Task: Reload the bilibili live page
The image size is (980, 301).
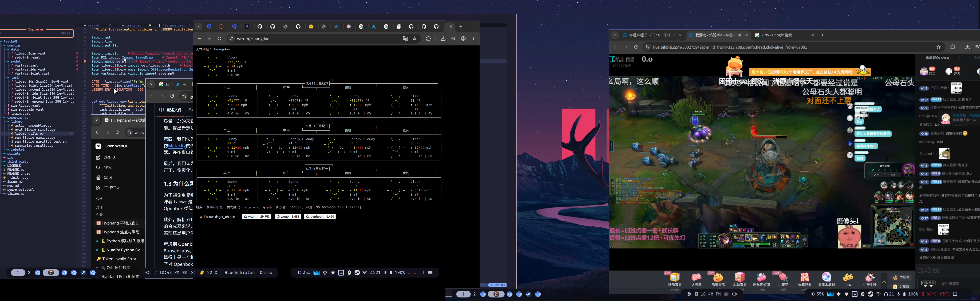Action: click(635, 47)
